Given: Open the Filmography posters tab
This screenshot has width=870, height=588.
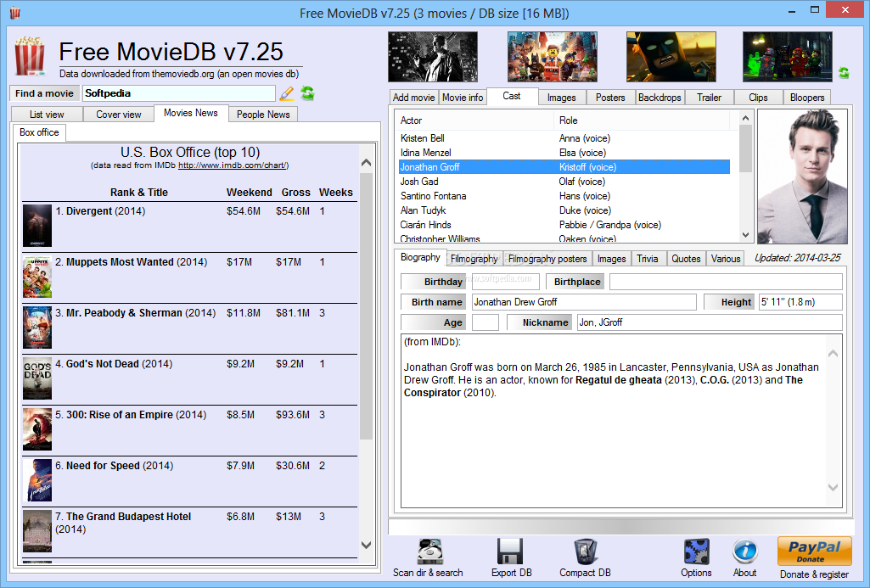Looking at the screenshot, I should click(547, 259).
